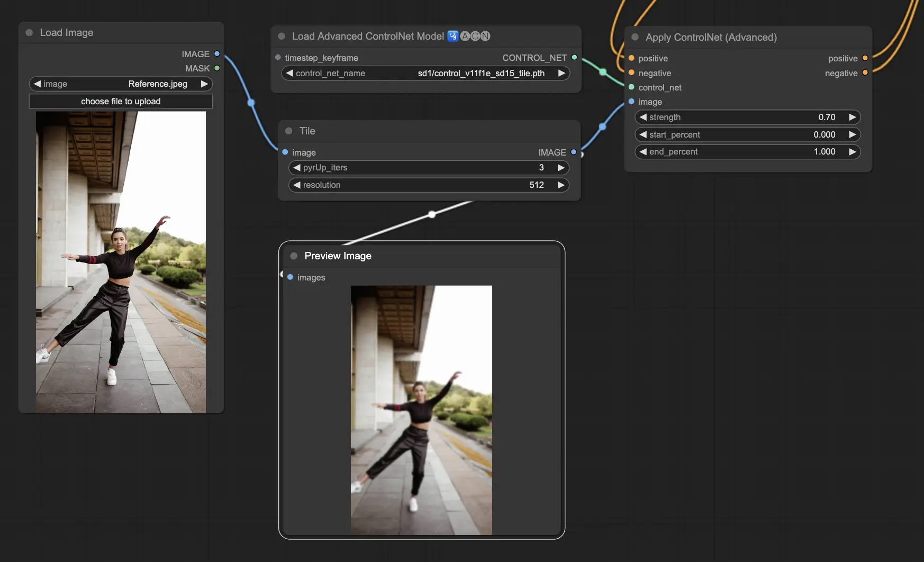Click the blue keyframe icon beside the ControlNet Model title
924x562 pixels.
[x=452, y=37]
